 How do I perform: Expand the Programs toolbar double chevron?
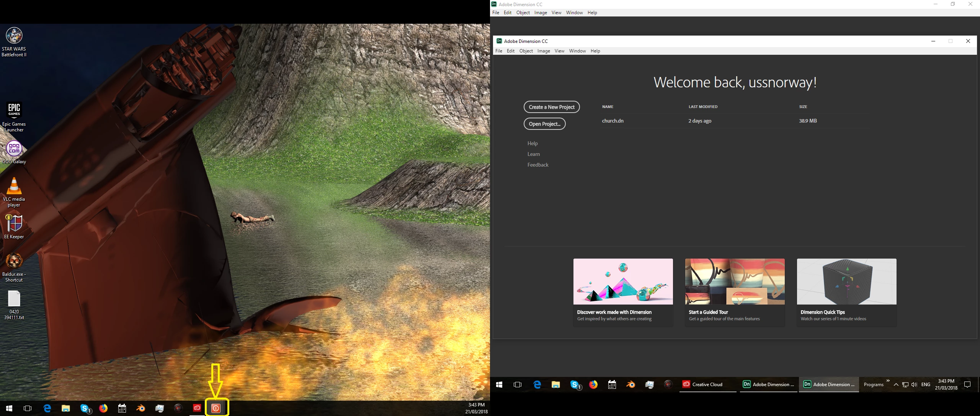tap(888, 381)
